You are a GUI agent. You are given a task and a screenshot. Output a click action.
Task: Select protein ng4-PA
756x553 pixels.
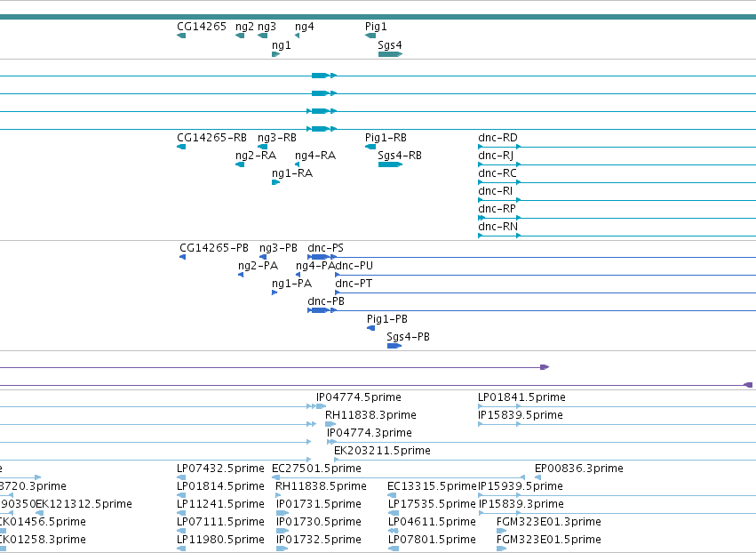tap(314, 266)
